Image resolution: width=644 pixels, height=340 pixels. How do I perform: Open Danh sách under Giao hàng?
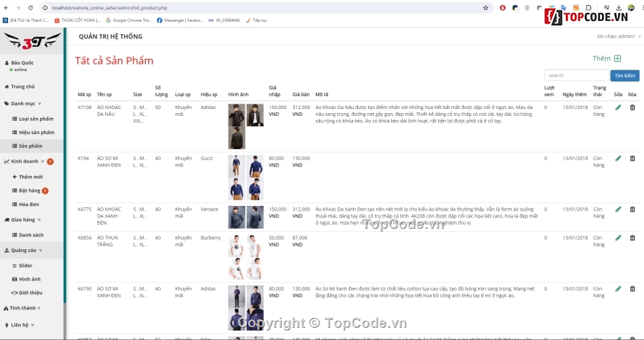pos(28,235)
